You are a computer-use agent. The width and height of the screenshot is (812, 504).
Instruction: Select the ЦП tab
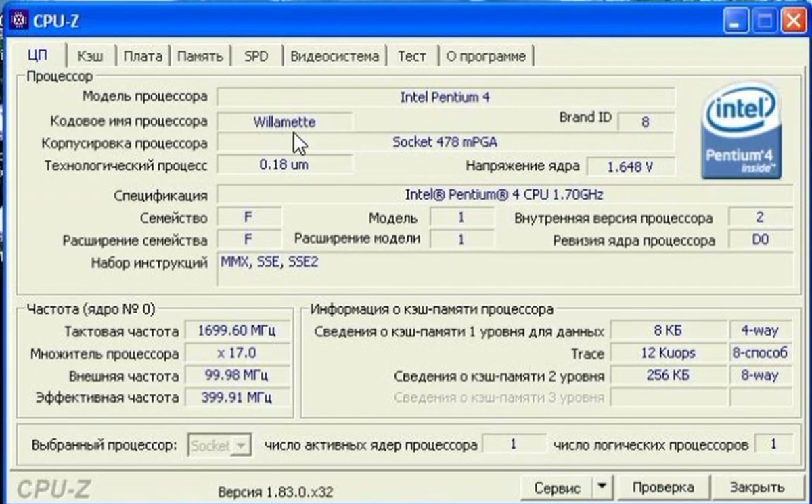click(38, 55)
